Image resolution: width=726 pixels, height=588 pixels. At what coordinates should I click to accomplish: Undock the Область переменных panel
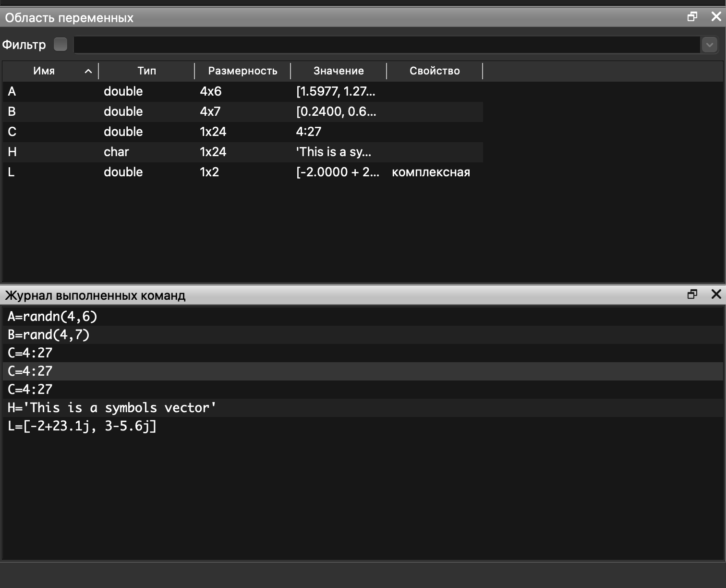pyautogui.click(x=692, y=17)
